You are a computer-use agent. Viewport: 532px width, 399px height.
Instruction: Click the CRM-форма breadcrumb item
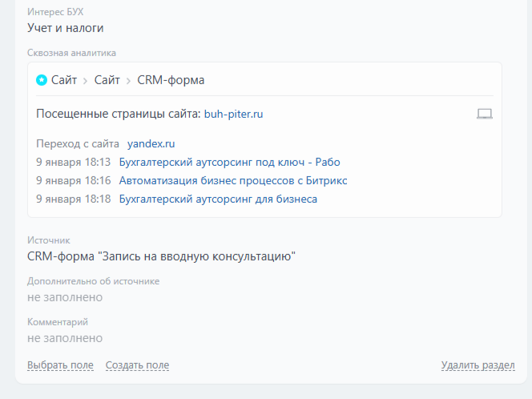(x=171, y=80)
